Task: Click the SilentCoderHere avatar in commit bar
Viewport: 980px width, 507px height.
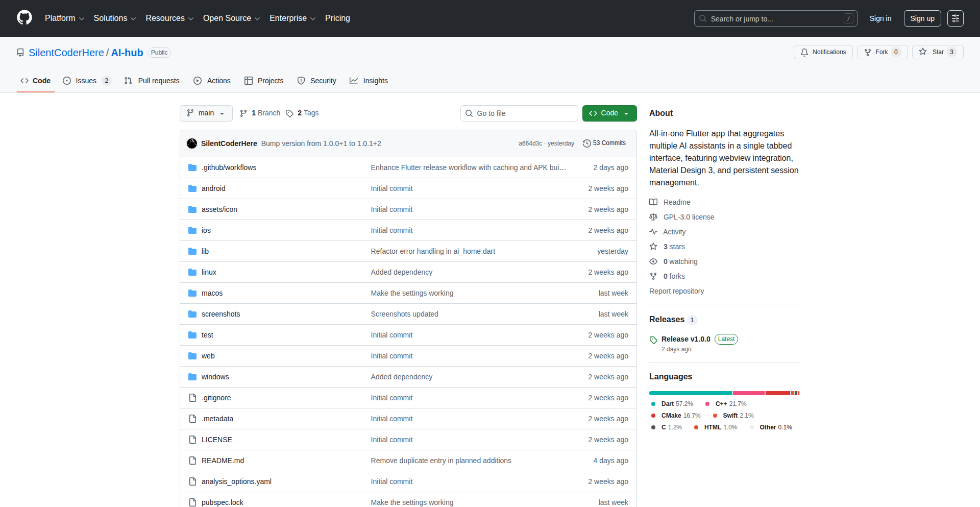Action: pos(192,143)
